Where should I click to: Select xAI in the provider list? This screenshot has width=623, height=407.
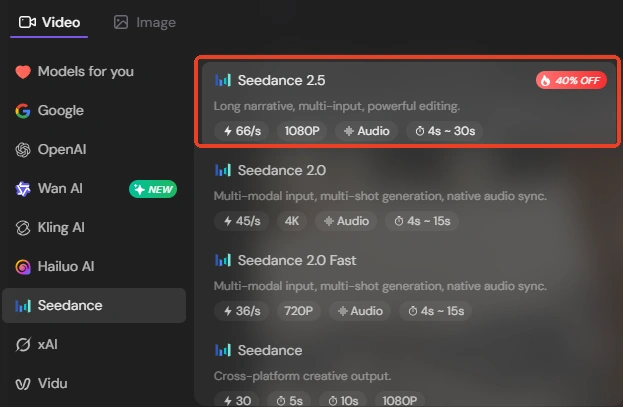tap(94, 344)
